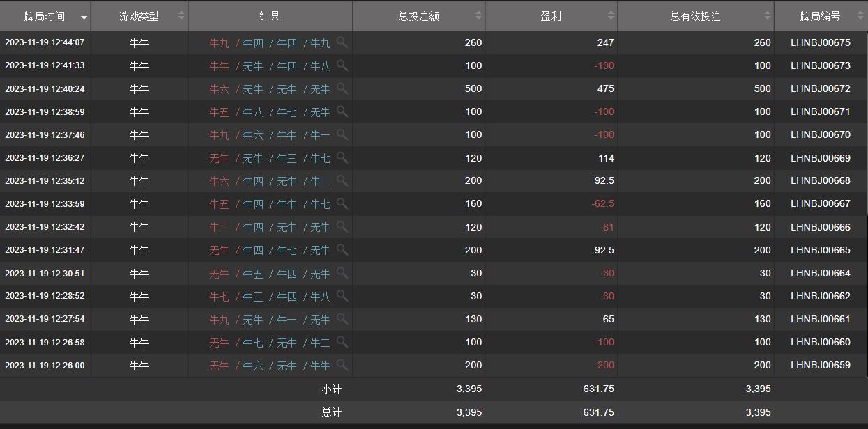Select round number LHNBJ00659
Viewport: 868px width, 429px height.
click(821, 364)
